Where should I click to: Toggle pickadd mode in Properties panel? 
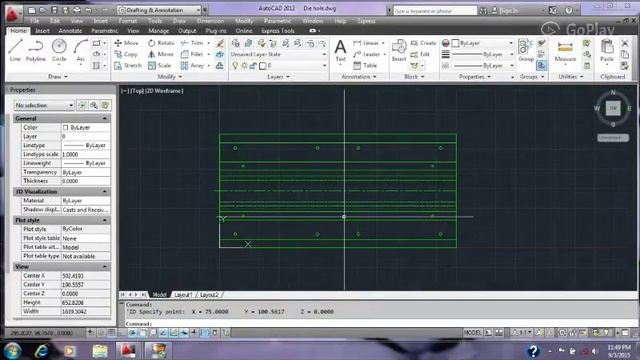click(82, 105)
